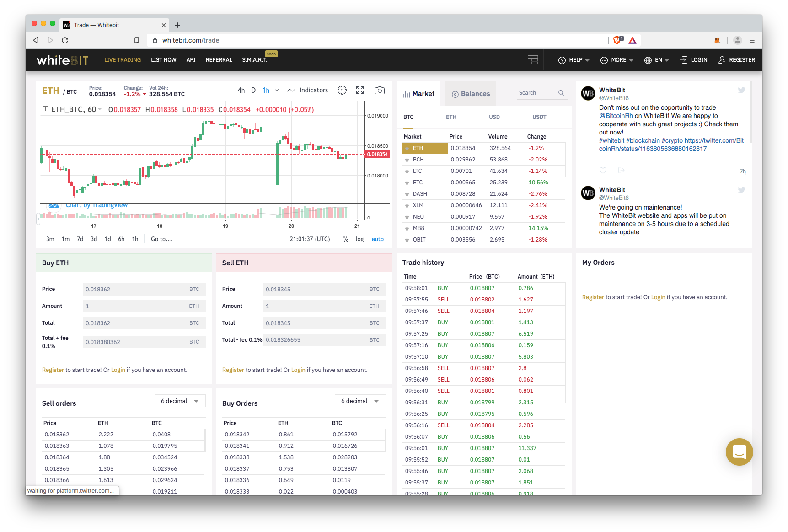Open LIST NOW menu item
The width and height of the screenshot is (788, 532).
pos(163,60)
